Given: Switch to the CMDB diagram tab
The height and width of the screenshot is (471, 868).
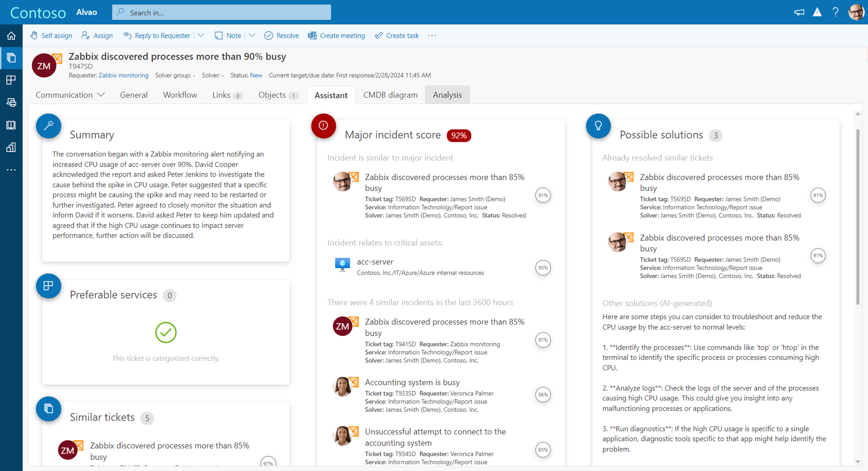Looking at the screenshot, I should pos(390,95).
